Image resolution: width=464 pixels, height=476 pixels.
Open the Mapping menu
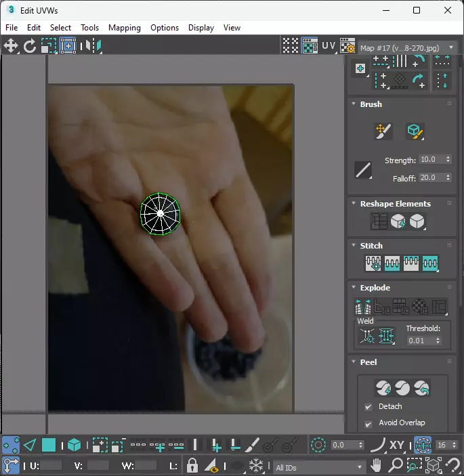coord(125,28)
